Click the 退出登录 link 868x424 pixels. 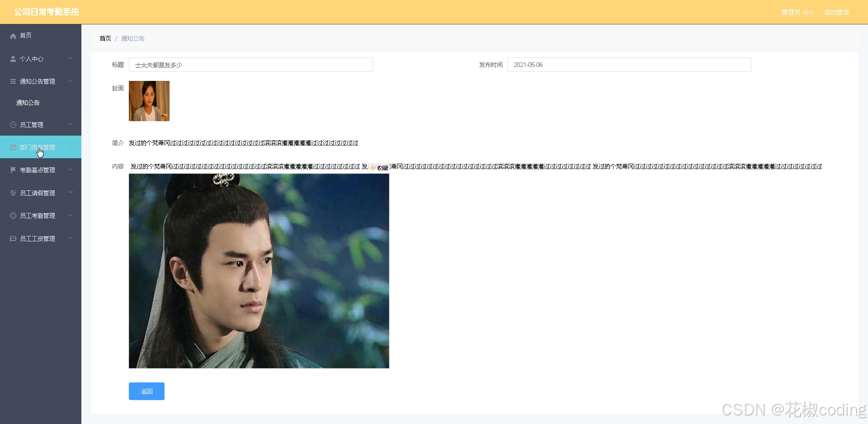pyautogui.click(x=836, y=12)
